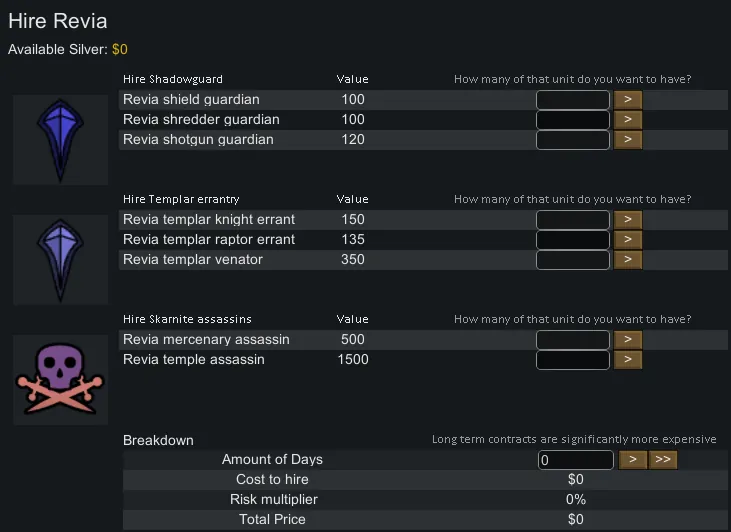The height and width of the screenshot is (532, 731).
Task: Raise Revia templar venator count arrow
Action: (627, 260)
